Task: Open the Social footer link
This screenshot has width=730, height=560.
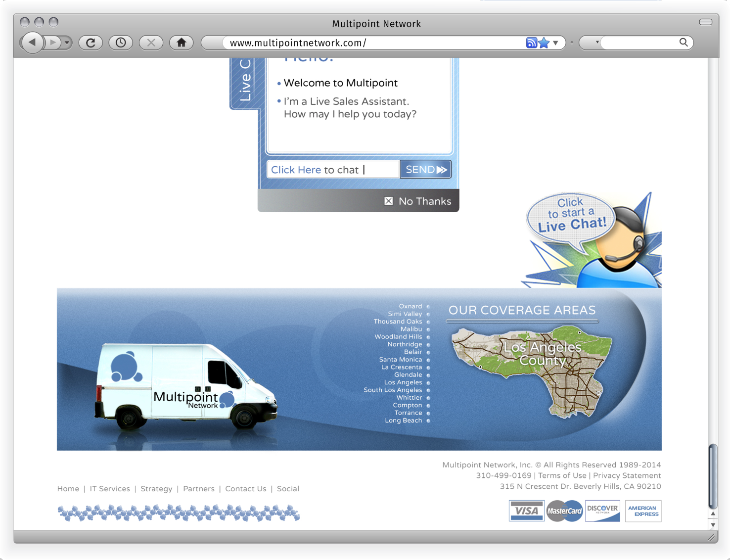Action: [288, 489]
